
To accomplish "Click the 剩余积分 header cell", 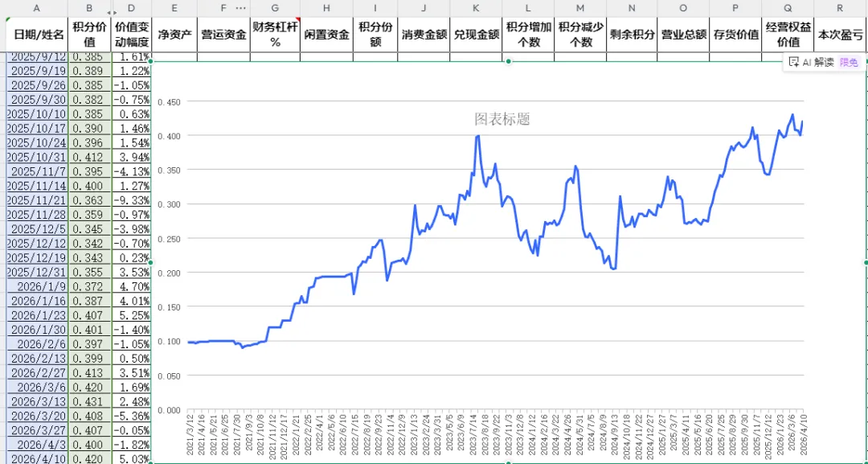I will point(632,35).
